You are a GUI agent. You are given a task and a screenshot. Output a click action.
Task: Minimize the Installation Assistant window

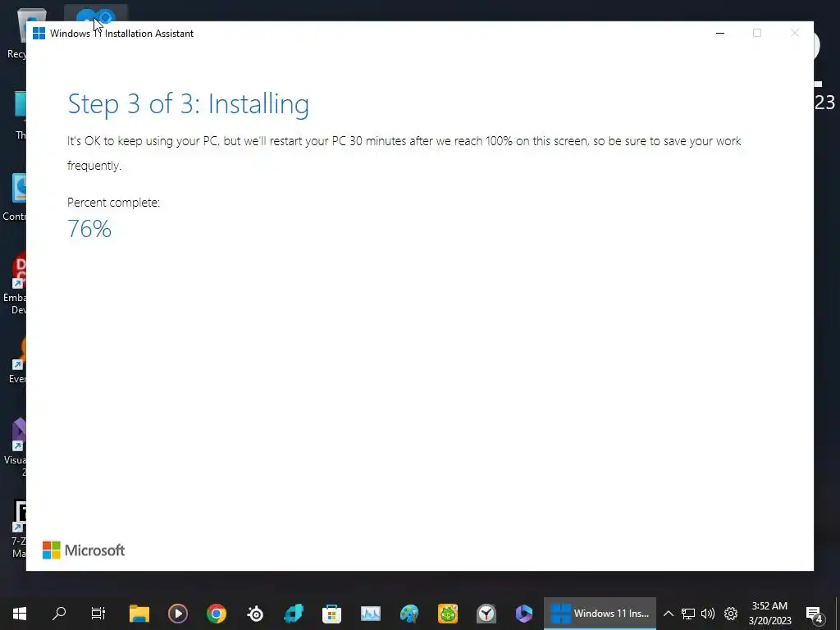click(720, 33)
